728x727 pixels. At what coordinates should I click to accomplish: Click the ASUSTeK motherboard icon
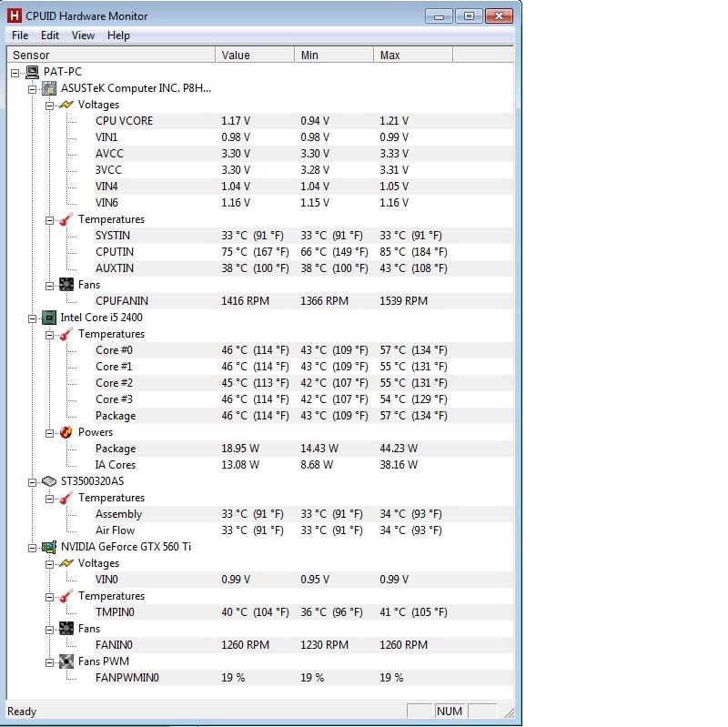[x=49, y=88]
